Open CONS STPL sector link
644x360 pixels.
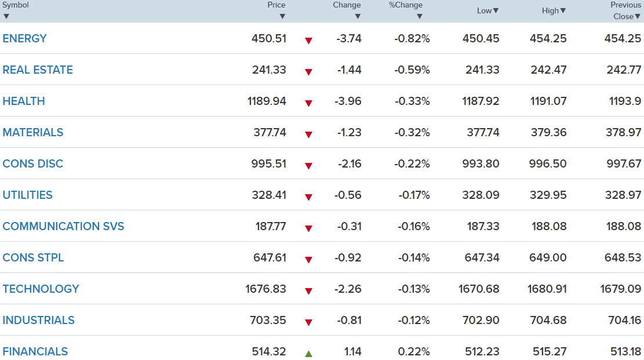tap(33, 257)
